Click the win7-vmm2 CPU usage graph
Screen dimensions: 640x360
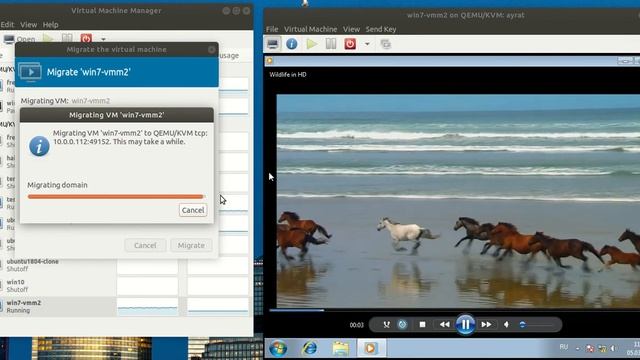coord(147,307)
